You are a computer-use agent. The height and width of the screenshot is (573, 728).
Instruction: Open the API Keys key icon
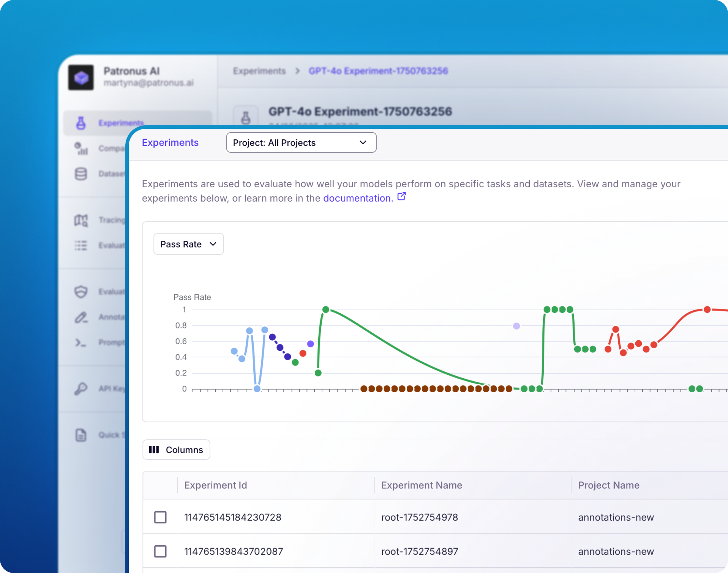tap(81, 388)
